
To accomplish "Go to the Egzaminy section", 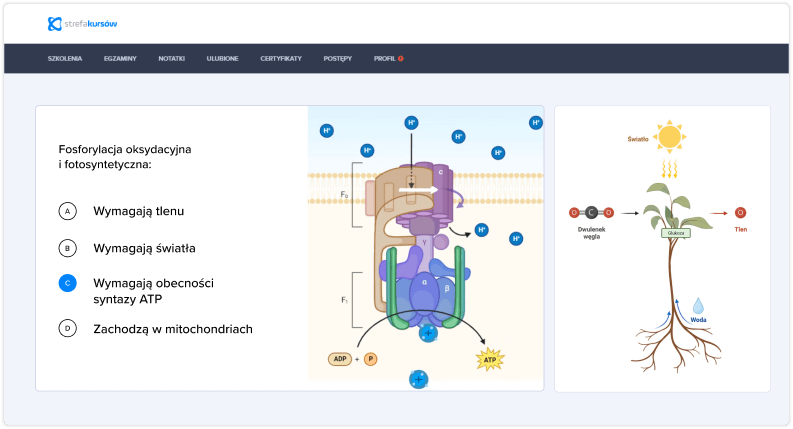I will 120,59.
